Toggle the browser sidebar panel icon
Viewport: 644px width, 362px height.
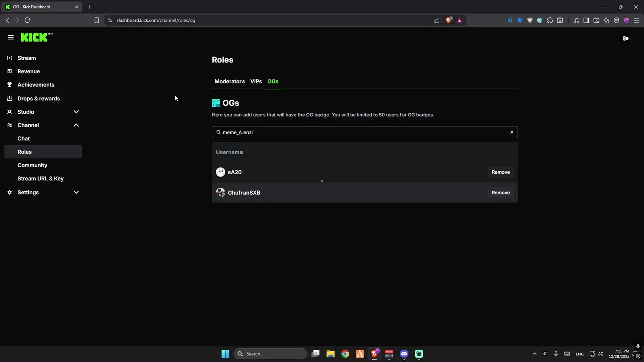point(586,20)
